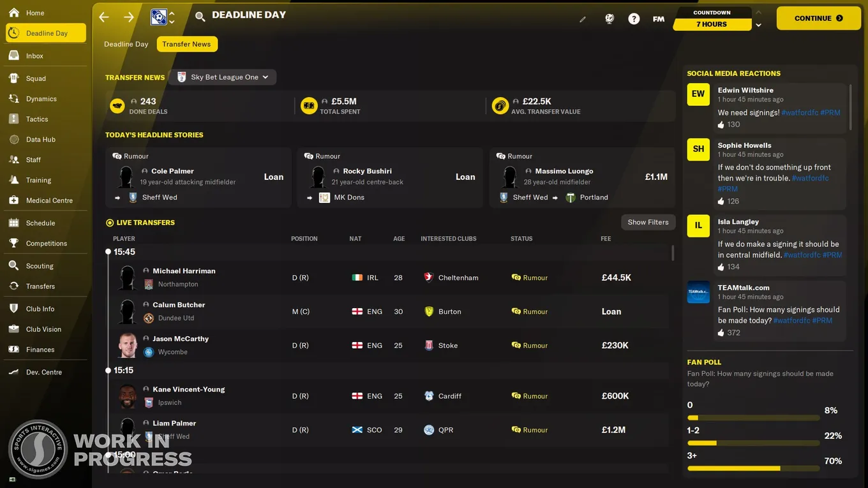The width and height of the screenshot is (868, 488).
Task: Like Edwin Wiltshire's post with thumbs up
Action: point(721,124)
